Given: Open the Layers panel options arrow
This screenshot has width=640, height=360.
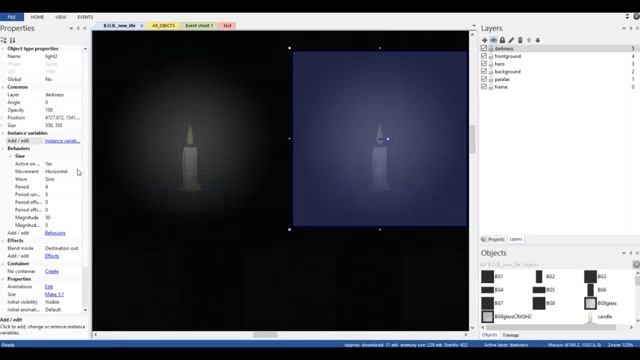Looking at the screenshot, I should coord(624,29).
